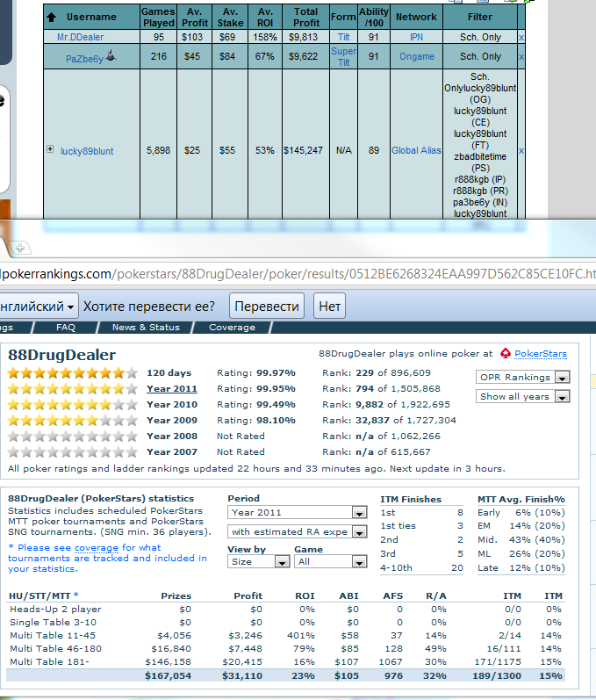
Task: Open the FAQ menu tab
Action: coord(66,328)
